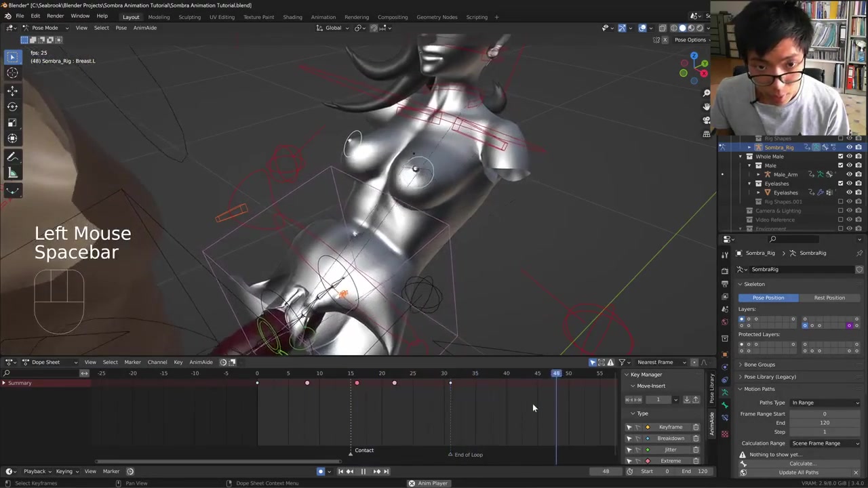Open the Paths Type dropdown
This screenshot has width=868, height=488.
(825, 403)
